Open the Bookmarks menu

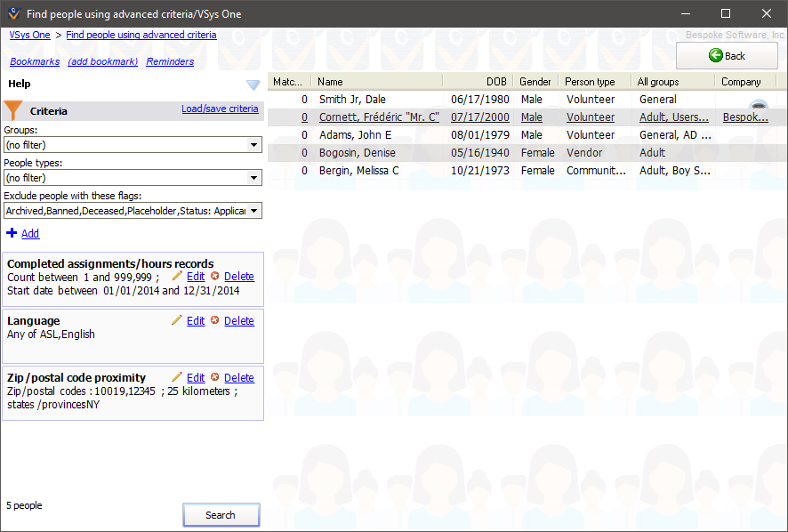point(35,61)
